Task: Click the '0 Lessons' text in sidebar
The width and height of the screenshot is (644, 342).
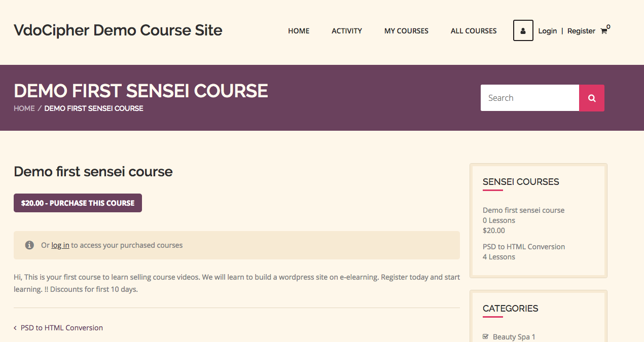Action: pos(499,220)
